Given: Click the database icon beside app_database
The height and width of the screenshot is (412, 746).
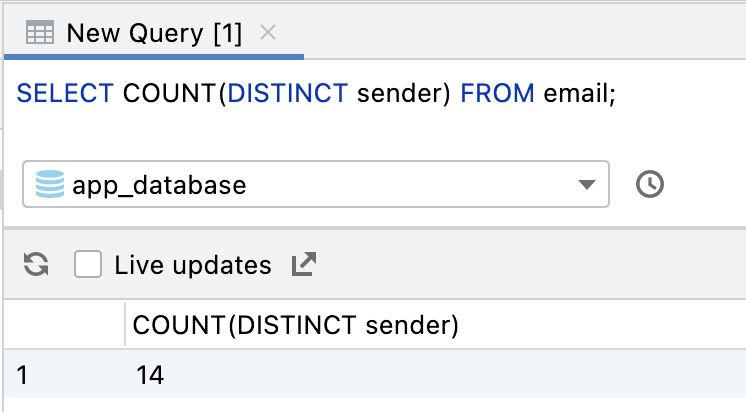Looking at the screenshot, I should pos(49,185).
